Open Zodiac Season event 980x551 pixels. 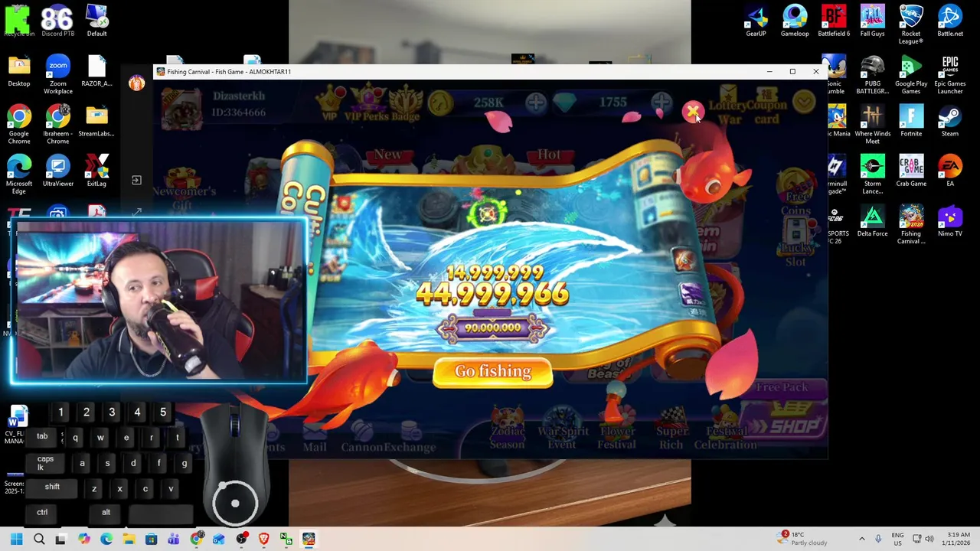[x=507, y=429]
